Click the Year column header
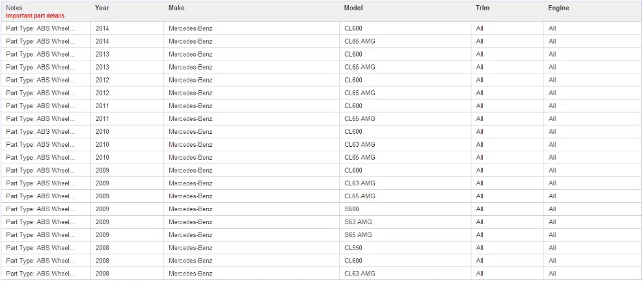 click(102, 8)
